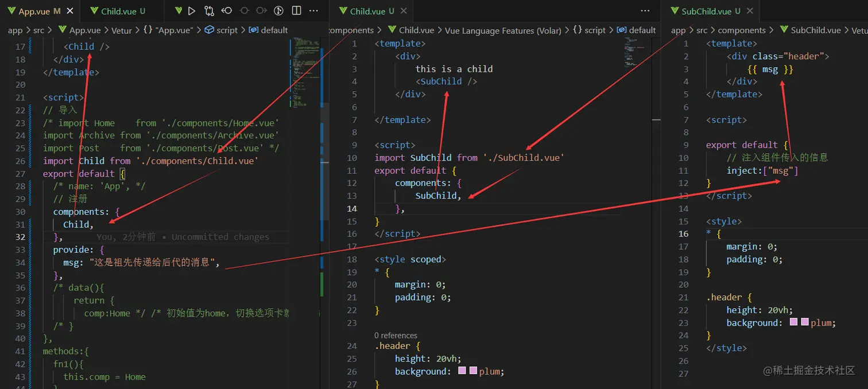This screenshot has height=389, width=868.
Task: Open the 'src' breadcrumb in SubChild.vue editor
Action: (702, 30)
